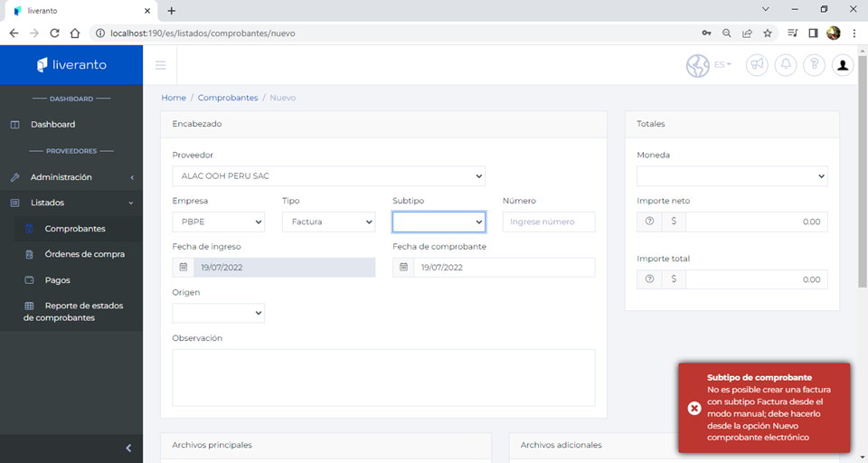Screen dimensions: 868x463
Task: Open Chrome three-dot menu
Action: pyautogui.click(x=854, y=33)
